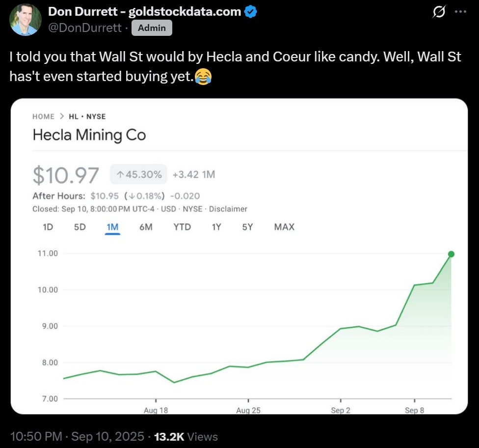Click the Admin badge label
This screenshot has width=479, height=448.
point(152,28)
